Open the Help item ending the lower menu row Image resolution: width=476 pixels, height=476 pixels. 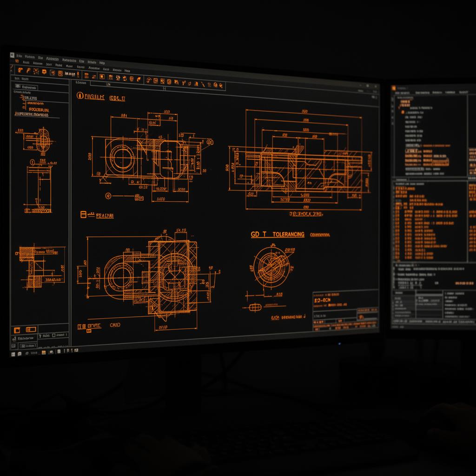(127, 71)
